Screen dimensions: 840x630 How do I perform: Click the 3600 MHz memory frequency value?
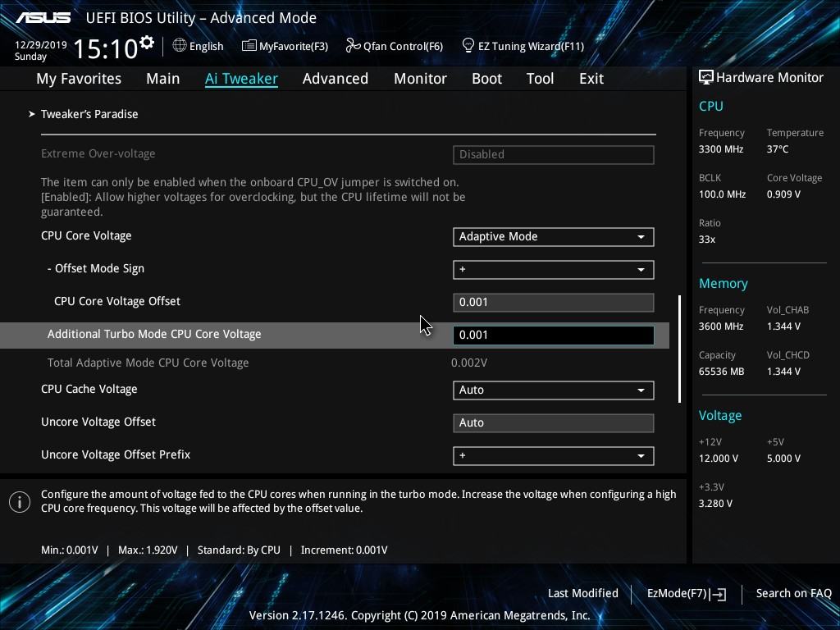point(721,326)
